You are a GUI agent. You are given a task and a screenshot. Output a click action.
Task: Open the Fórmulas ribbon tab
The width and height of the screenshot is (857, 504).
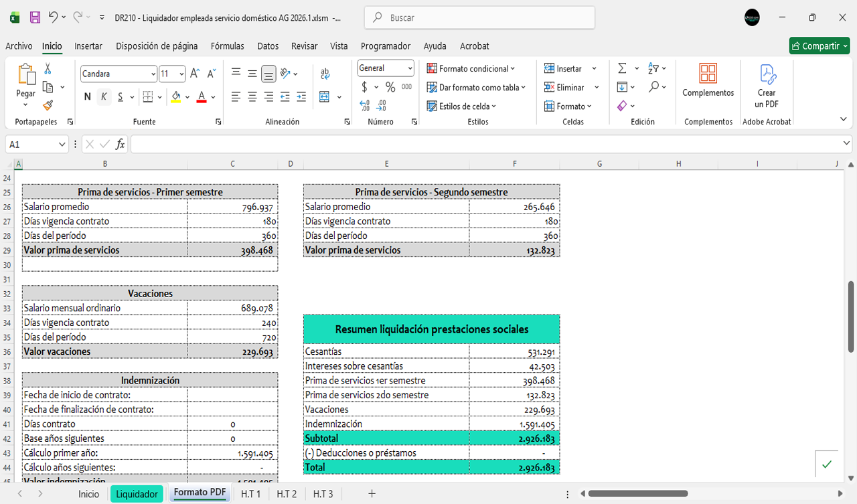[x=227, y=46]
